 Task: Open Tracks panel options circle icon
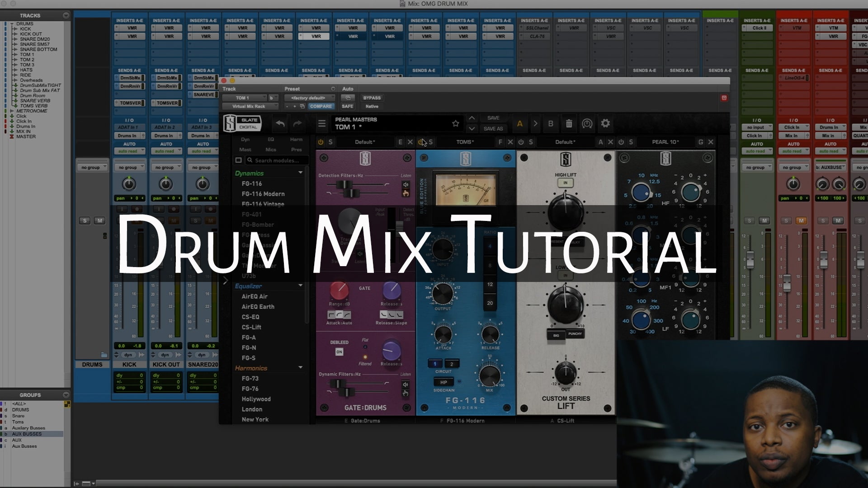coord(66,15)
